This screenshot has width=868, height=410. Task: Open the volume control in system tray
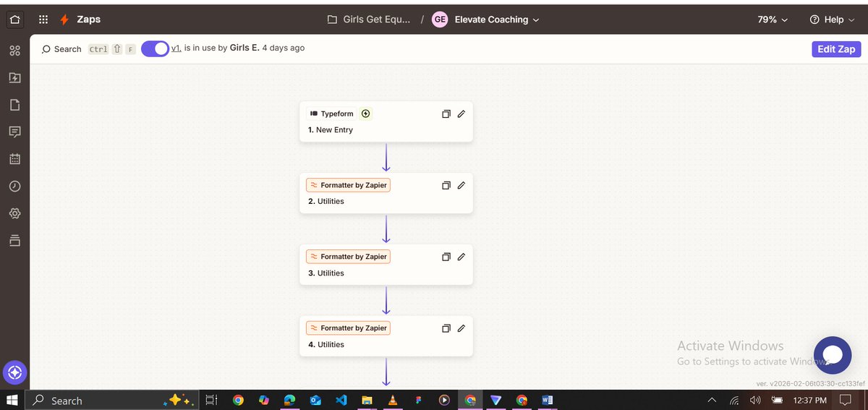coord(756,400)
